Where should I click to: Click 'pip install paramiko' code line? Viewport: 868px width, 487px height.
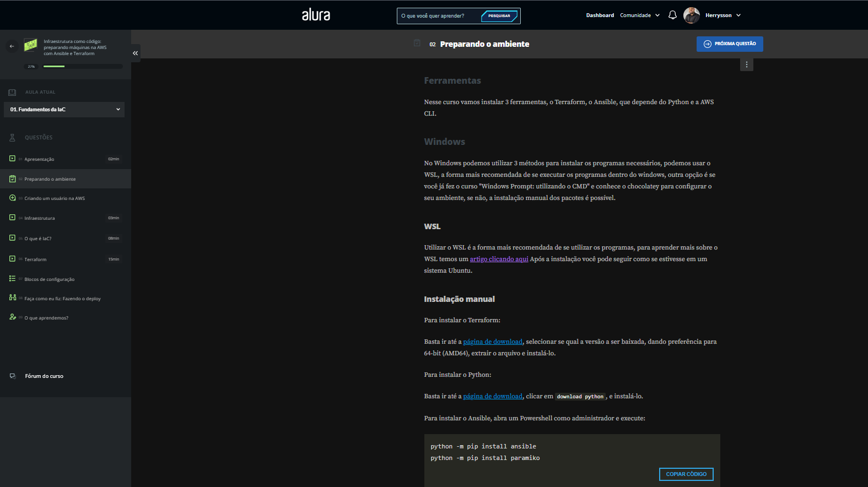click(485, 458)
